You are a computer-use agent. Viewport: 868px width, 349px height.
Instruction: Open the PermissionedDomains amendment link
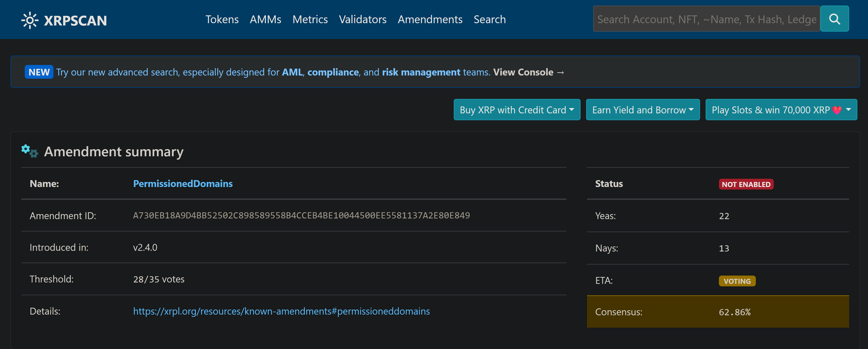tap(183, 183)
